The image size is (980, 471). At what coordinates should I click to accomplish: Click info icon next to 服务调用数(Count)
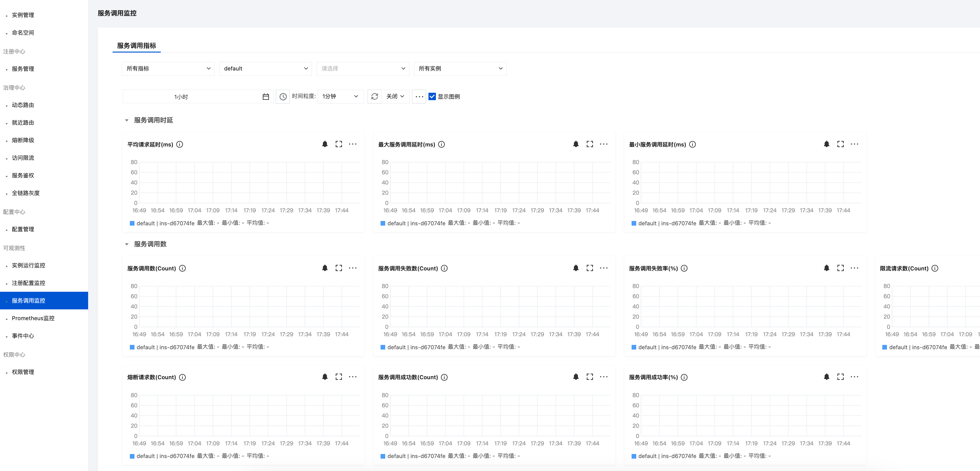182,268
